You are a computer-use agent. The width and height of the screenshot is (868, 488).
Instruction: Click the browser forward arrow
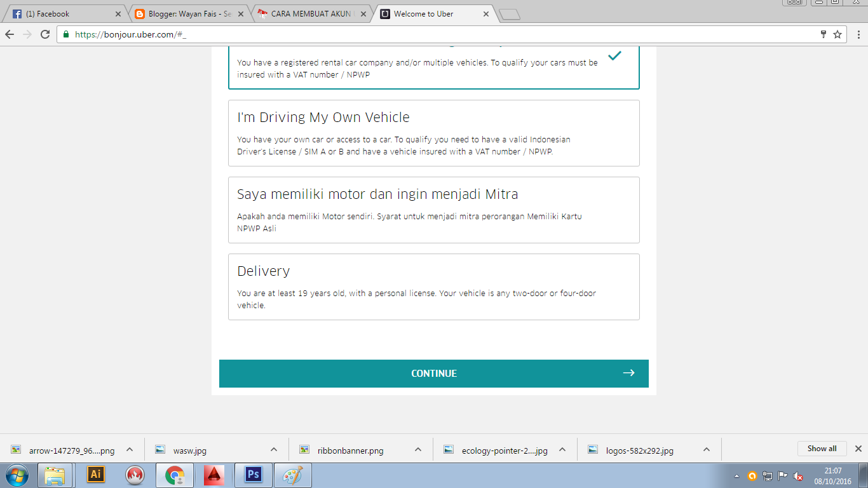click(x=27, y=34)
